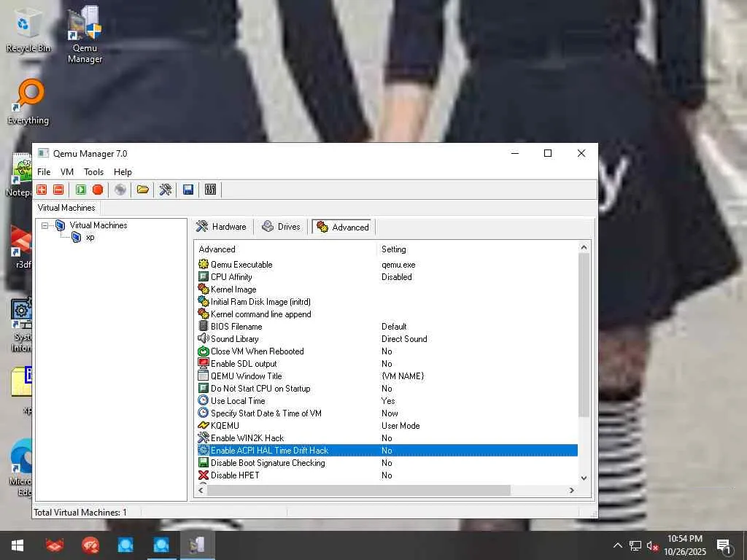Viewport: 747px width, 560px height.
Task: Switch to the Drives tab
Action: tap(282, 227)
